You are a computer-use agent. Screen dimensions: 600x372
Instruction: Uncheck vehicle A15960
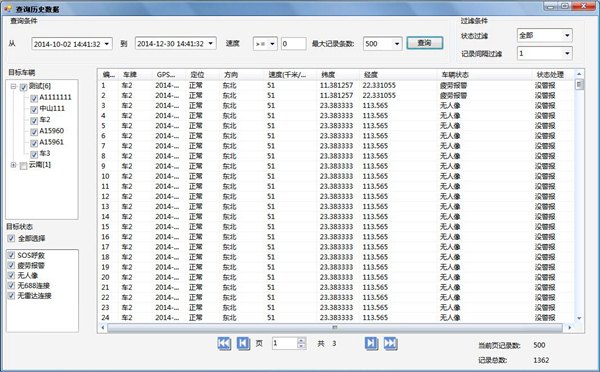click(x=34, y=132)
